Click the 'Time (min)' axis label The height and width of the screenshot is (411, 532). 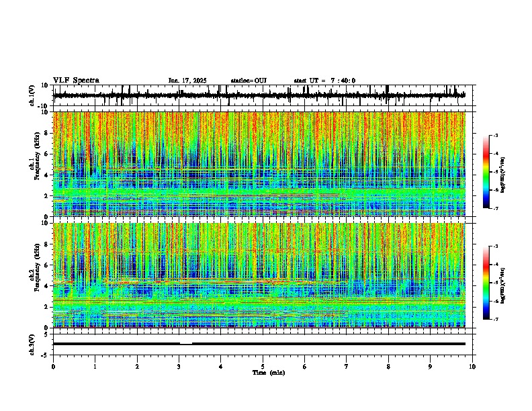tap(269, 373)
